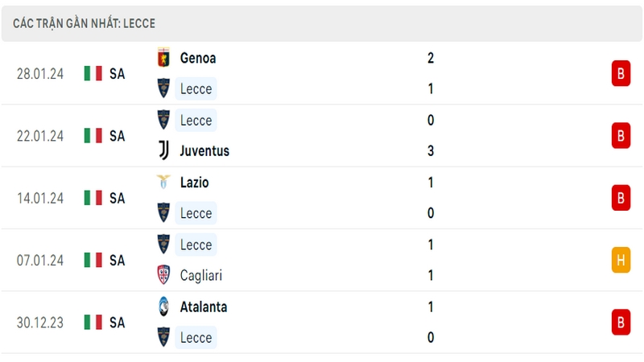The height and width of the screenshot is (362, 644).
Task: Click the orange H badge for Cagliari match
Action: (621, 260)
